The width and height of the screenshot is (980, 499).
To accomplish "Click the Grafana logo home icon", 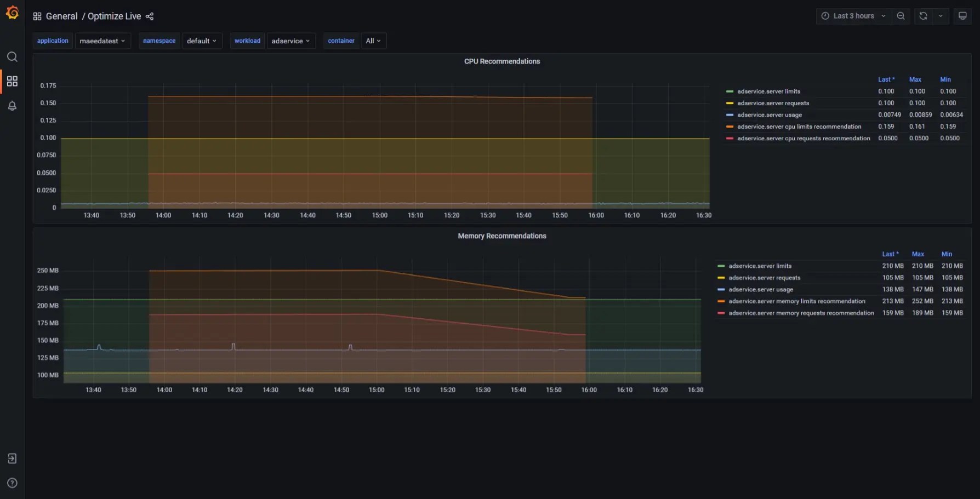I will [x=12, y=12].
